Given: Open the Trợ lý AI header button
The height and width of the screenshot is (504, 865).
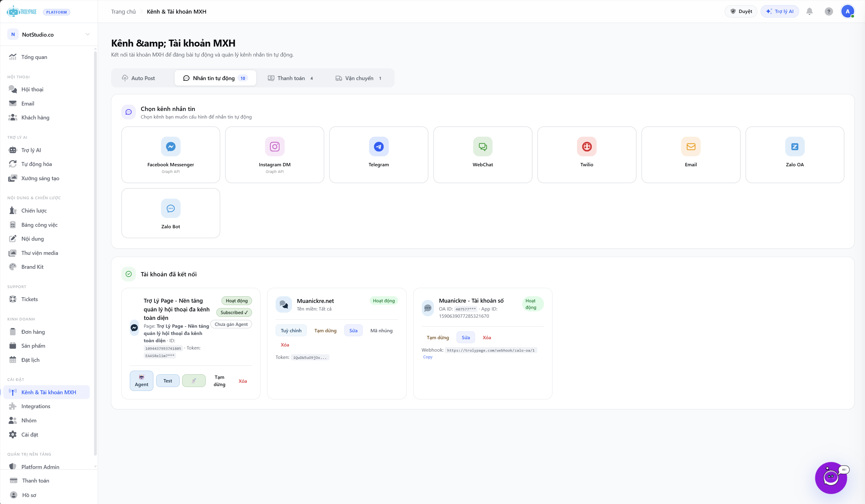Looking at the screenshot, I should [x=780, y=11].
